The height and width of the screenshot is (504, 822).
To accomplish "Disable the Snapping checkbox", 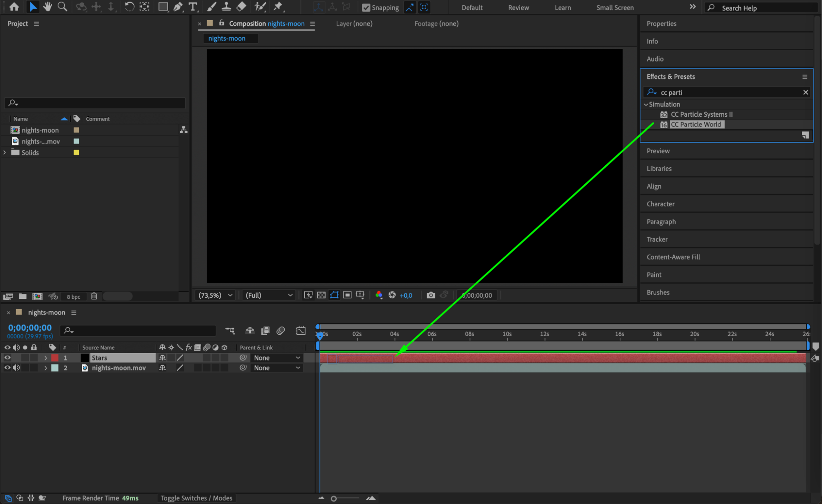I will 366,7.
